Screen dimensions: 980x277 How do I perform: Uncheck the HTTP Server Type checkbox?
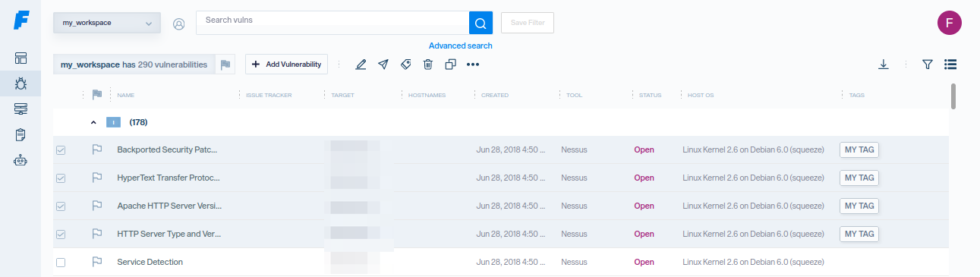pos(61,235)
